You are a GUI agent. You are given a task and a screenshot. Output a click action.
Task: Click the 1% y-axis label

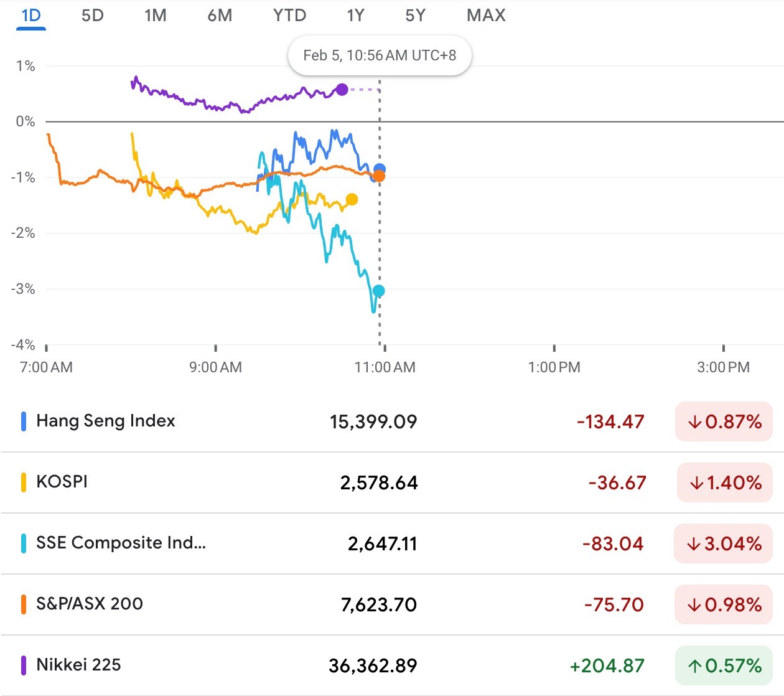[26, 66]
